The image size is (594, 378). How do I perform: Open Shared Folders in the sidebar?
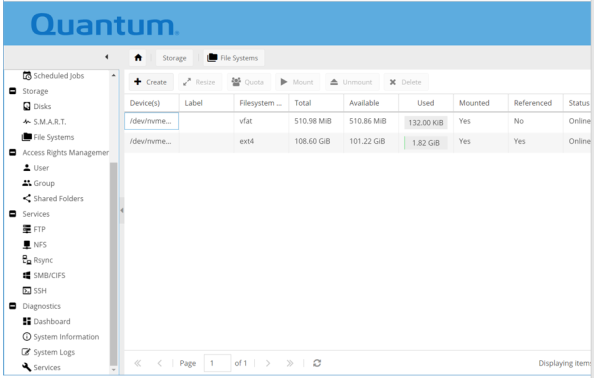pos(53,198)
